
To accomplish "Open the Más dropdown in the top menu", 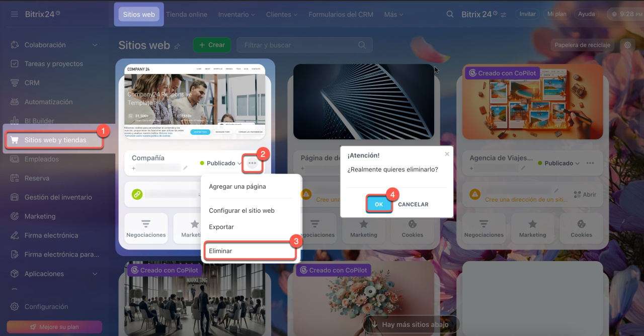I will [394, 15].
